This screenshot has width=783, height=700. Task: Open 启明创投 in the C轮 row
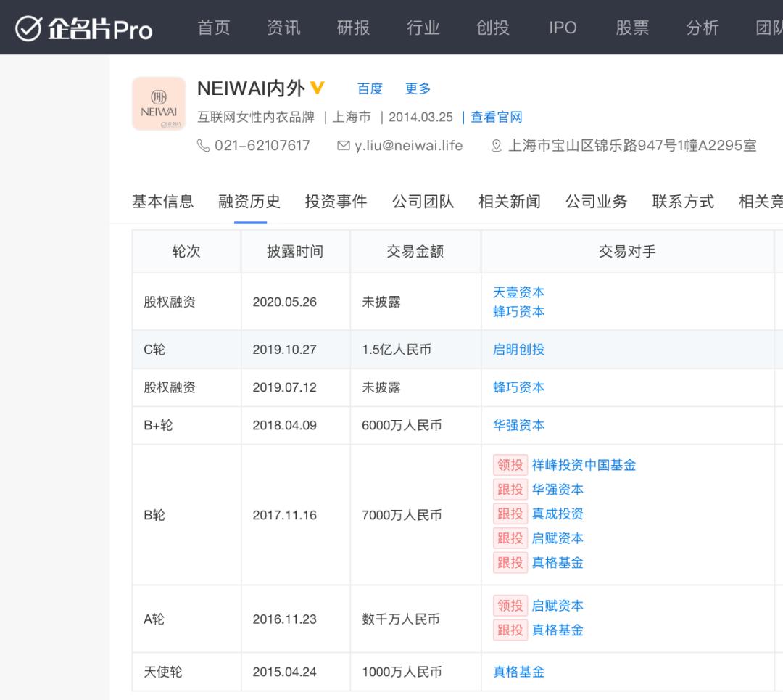click(518, 350)
